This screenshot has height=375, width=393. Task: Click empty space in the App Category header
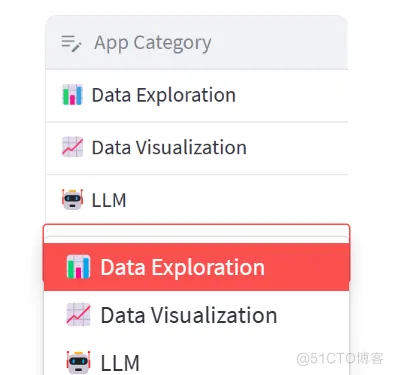tap(280, 43)
